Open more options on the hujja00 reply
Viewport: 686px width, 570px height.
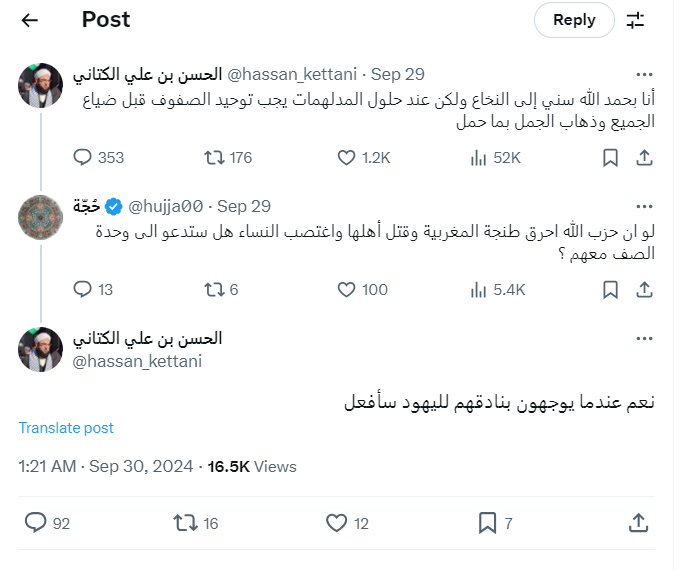click(645, 206)
